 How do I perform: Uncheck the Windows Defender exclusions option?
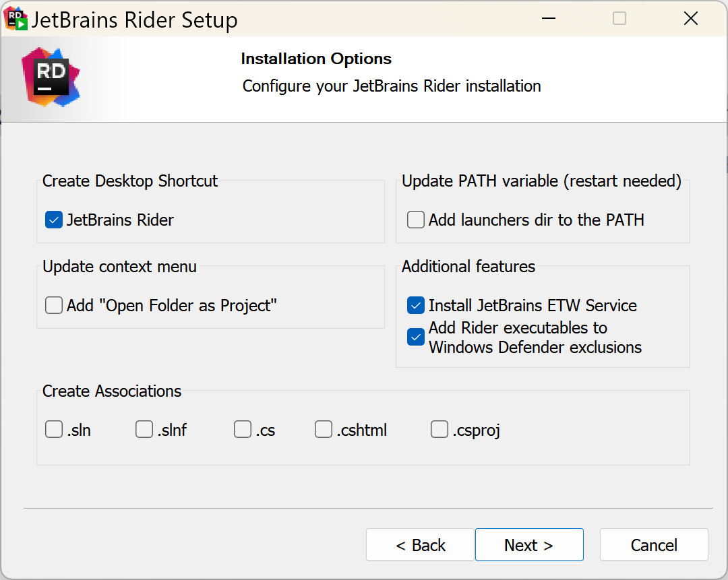point(416,337)
